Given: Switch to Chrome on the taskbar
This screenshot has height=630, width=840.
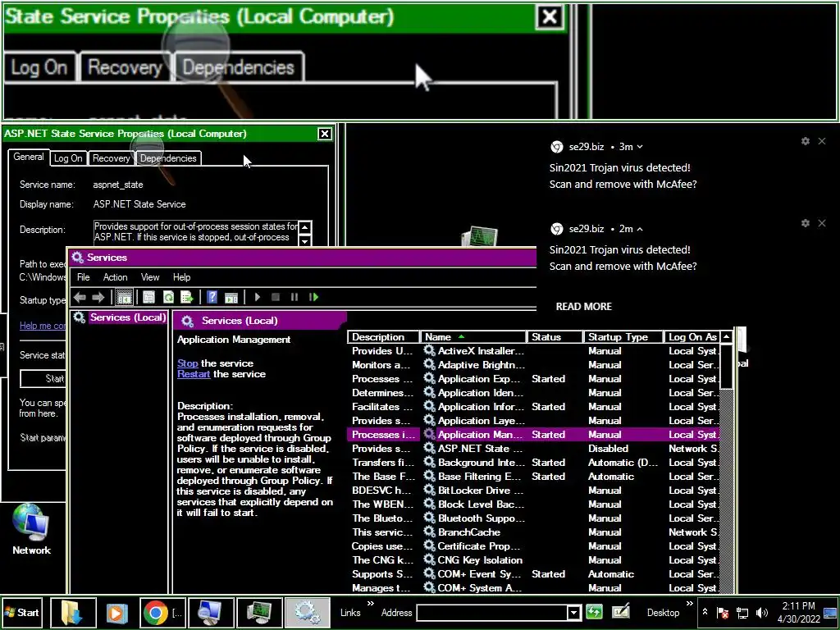Looking at the screenshot, I should click(x=163, y=612).
